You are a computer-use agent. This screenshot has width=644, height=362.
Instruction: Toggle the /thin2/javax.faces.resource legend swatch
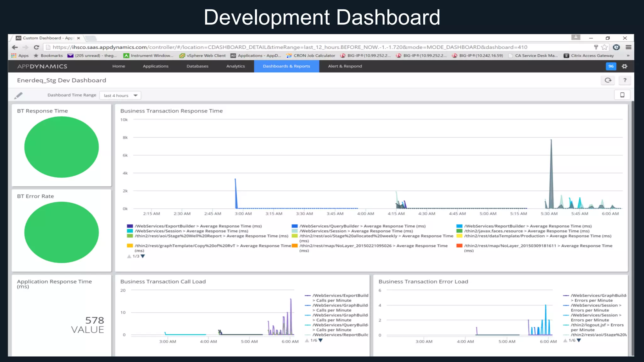point(459,231)
